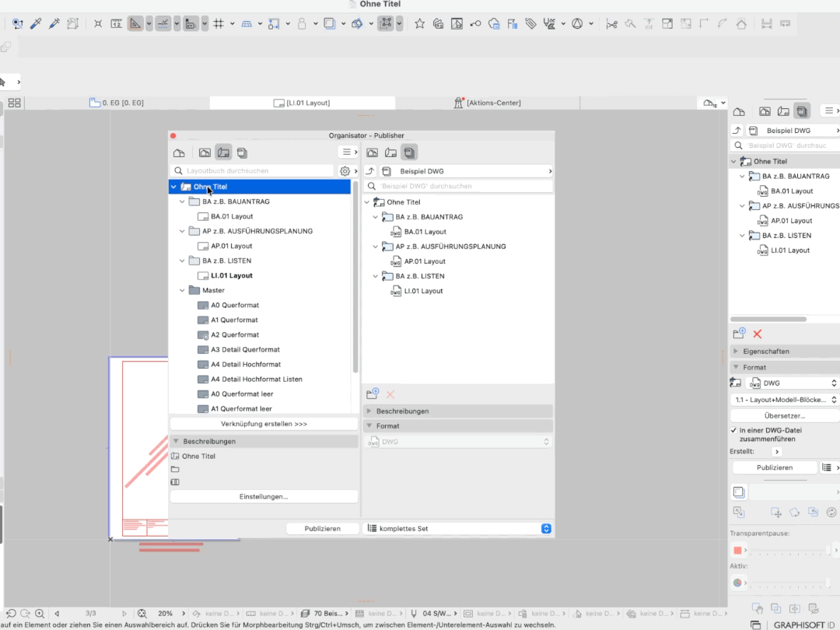Open the Layout Book view in Organizer left pane
Viewport: 840px width, 630px height.
(223, 152)
